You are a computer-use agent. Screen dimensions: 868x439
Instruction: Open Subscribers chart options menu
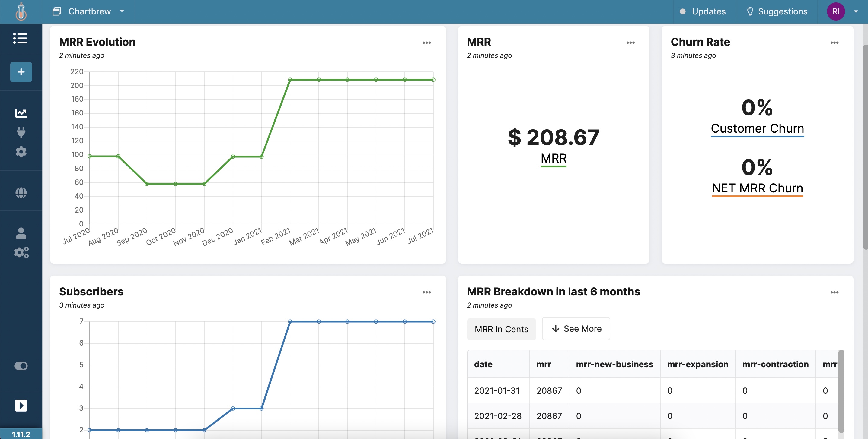(426, 292)
